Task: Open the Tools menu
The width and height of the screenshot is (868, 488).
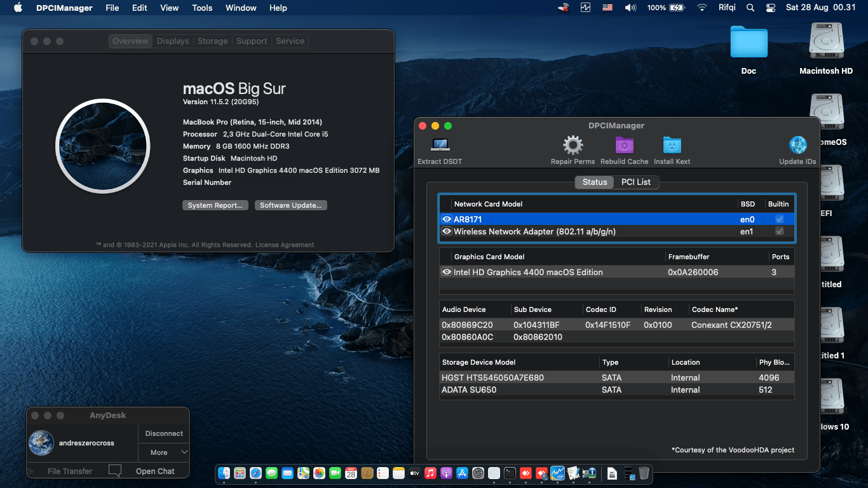Action: click(x=202, y=8)
